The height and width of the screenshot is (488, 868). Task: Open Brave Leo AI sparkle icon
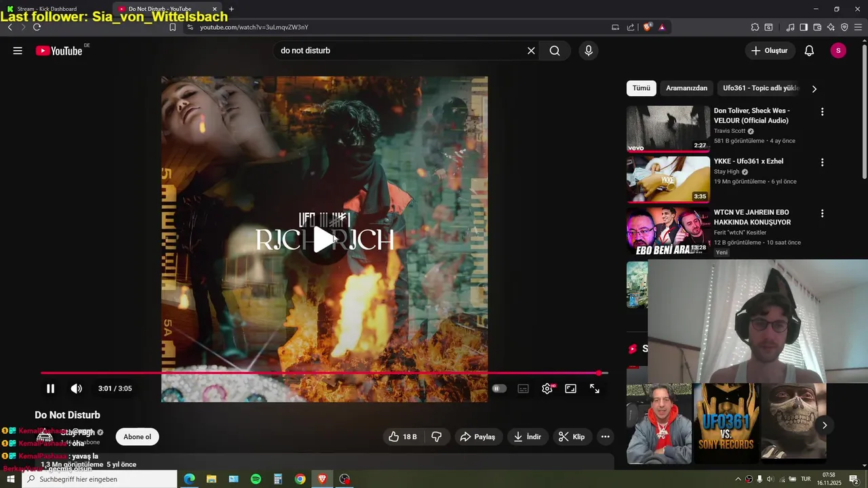pos(831,27)
